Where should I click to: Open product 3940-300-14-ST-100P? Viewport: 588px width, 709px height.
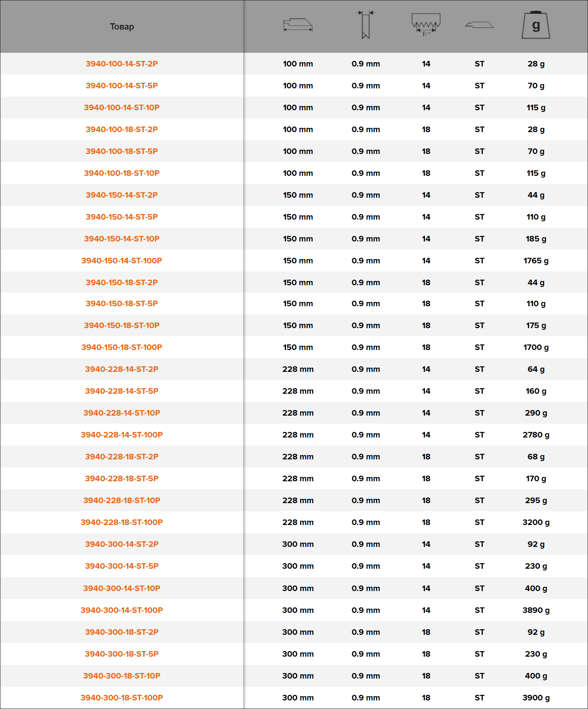pyautogui.click(x=122, y=610)
